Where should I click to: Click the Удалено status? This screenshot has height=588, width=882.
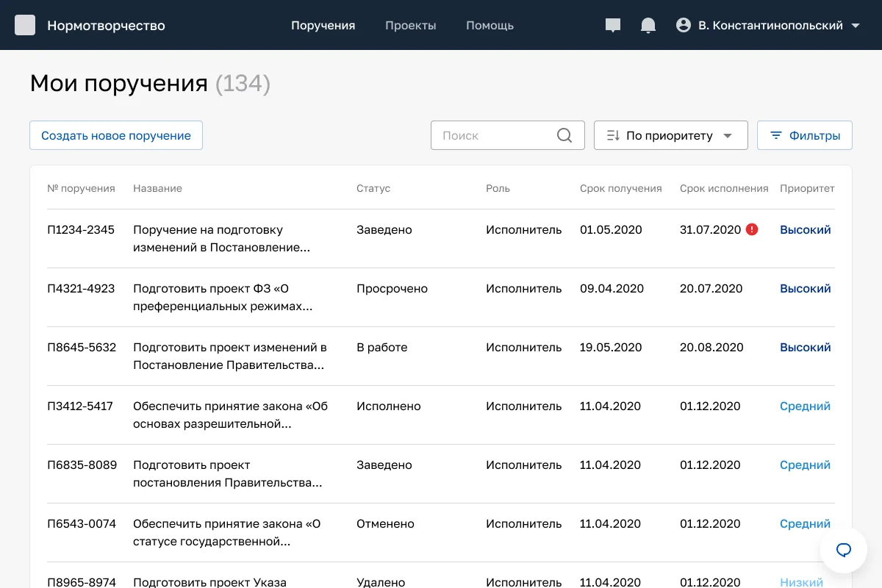tap(381, 582)
